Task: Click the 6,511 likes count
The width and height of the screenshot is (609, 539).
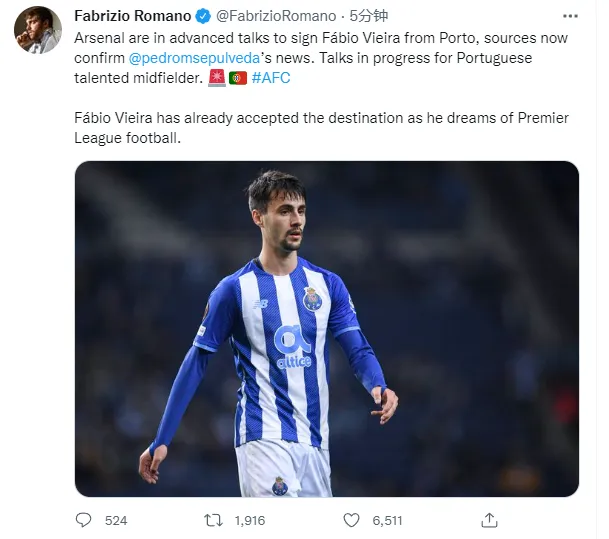Action: click(387, 520)
